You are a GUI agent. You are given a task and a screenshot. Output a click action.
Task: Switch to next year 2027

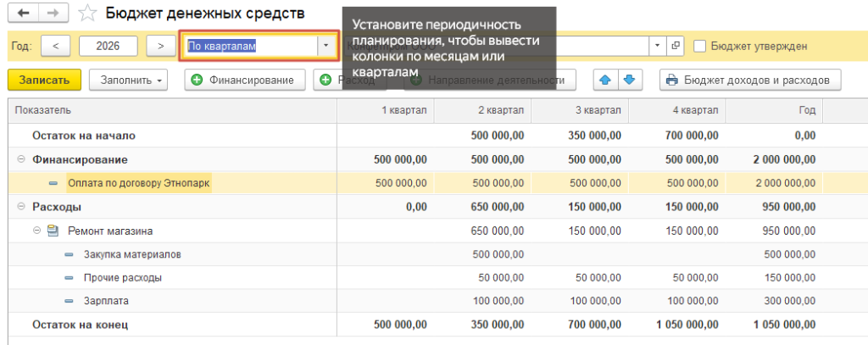(x=160, y=46)
